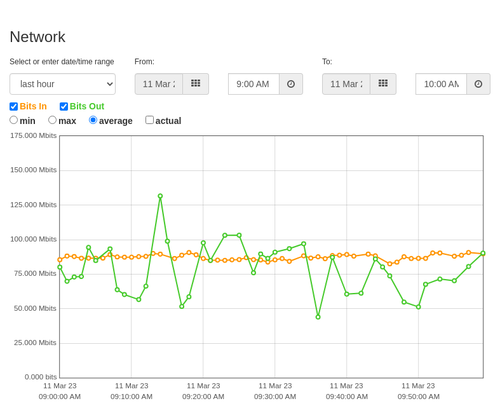
Task: Select the average radio button
Action: point(93,120)
